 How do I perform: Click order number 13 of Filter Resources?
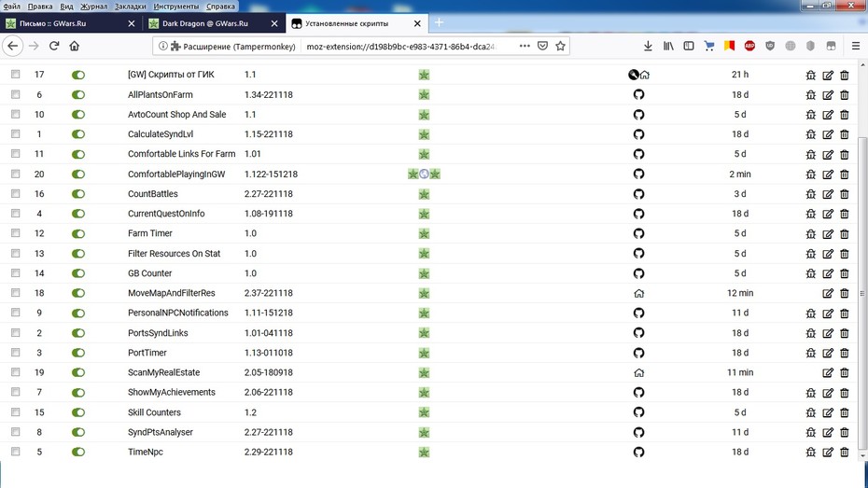pos(39,254)
